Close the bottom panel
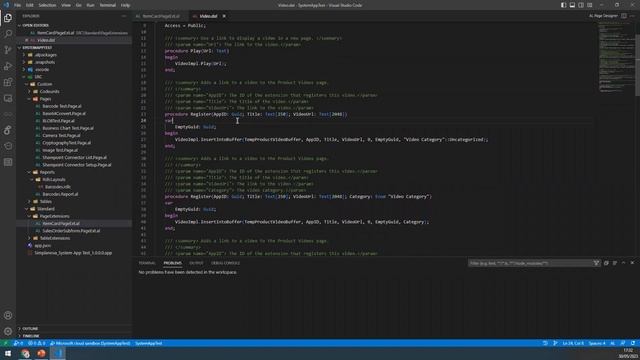 tap(632, 263)
